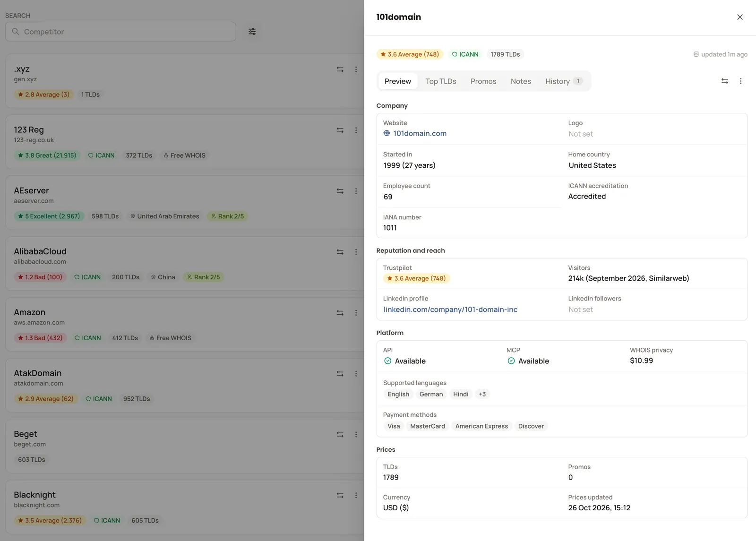Image resolution: width=756 pixels, height=541 pixels.
Task: Open three-dot menu on Beget card
Action: tap(356, 435)
